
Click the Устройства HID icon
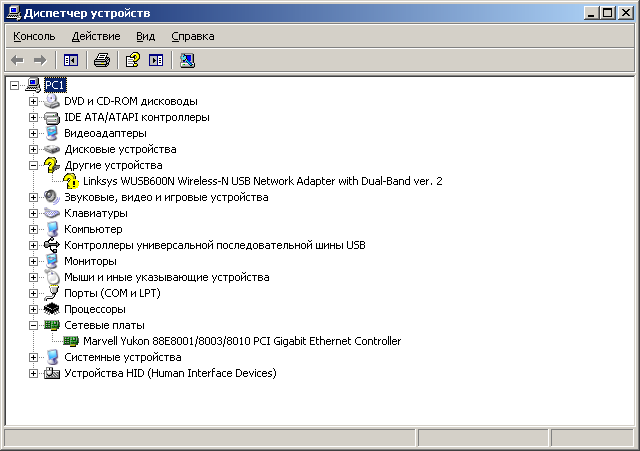tap(52, 373)
